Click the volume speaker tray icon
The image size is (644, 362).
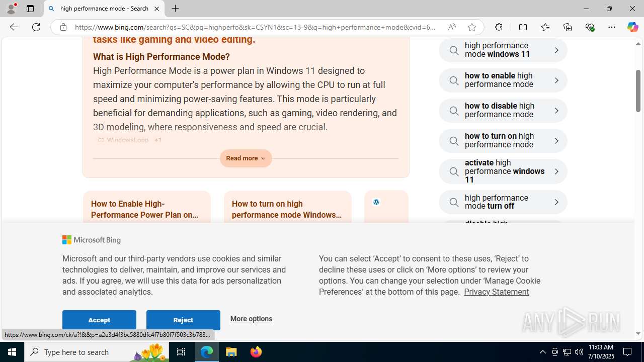click(x=579, y=352)
